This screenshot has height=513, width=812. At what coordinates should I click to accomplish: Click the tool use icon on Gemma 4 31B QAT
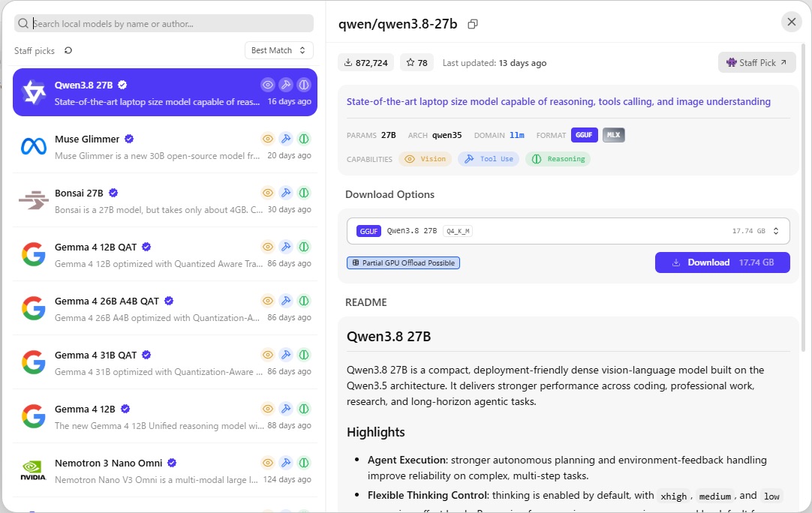pos(286,355)
